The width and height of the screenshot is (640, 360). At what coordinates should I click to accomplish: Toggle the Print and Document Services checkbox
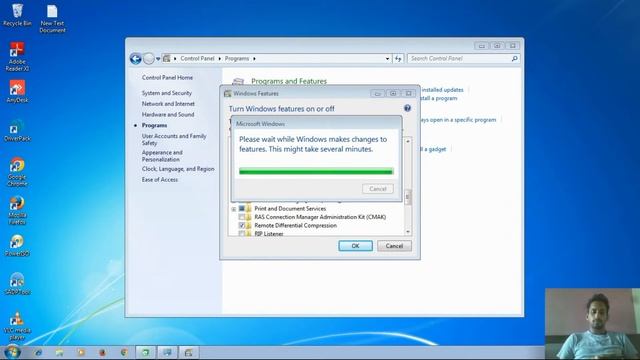[x=242, y=209]
